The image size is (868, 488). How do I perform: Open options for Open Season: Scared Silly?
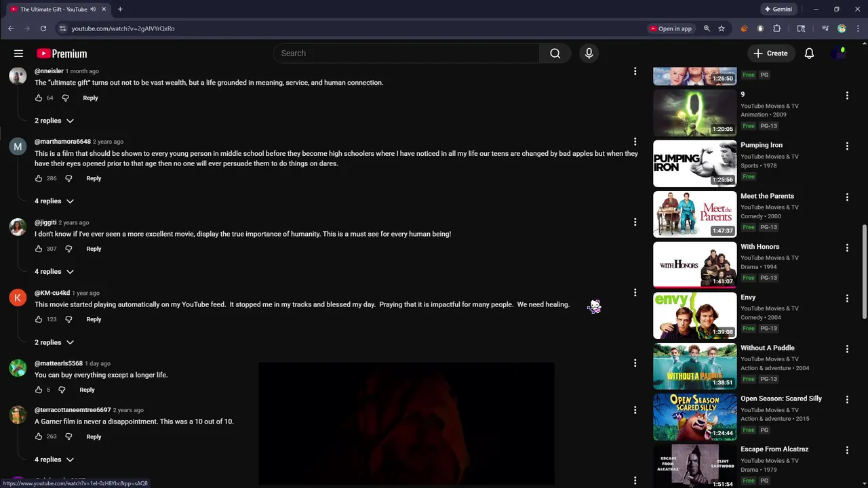[x=847, y=400]
